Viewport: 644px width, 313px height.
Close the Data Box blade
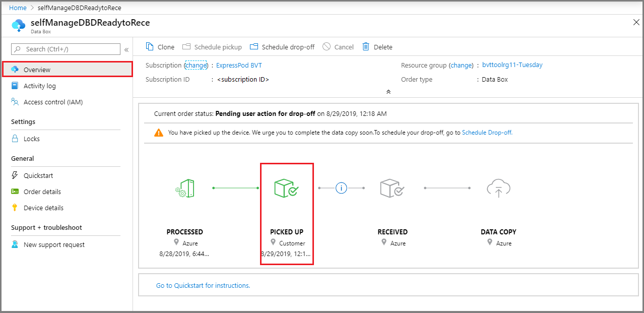pos(636,22)
